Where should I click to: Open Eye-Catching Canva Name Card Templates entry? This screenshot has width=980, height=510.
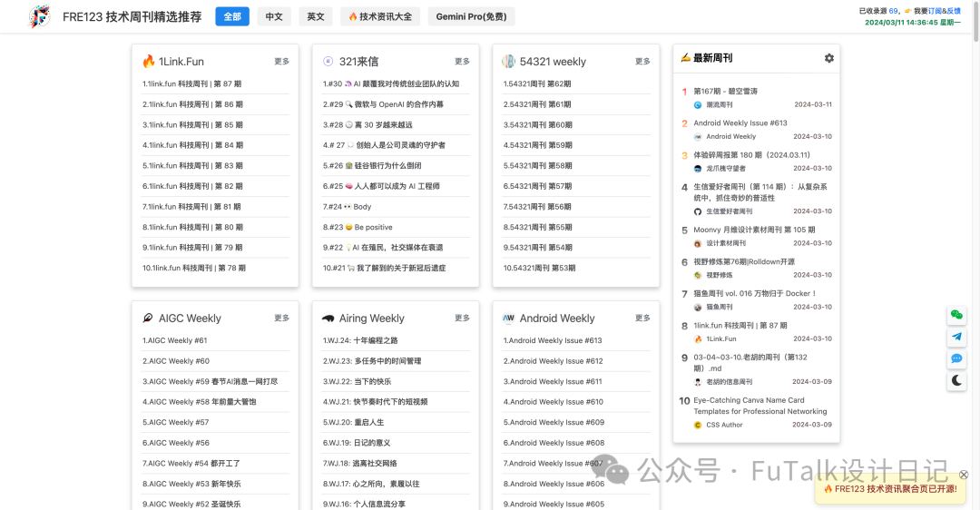pyautogui.click(x=760, y=406)
